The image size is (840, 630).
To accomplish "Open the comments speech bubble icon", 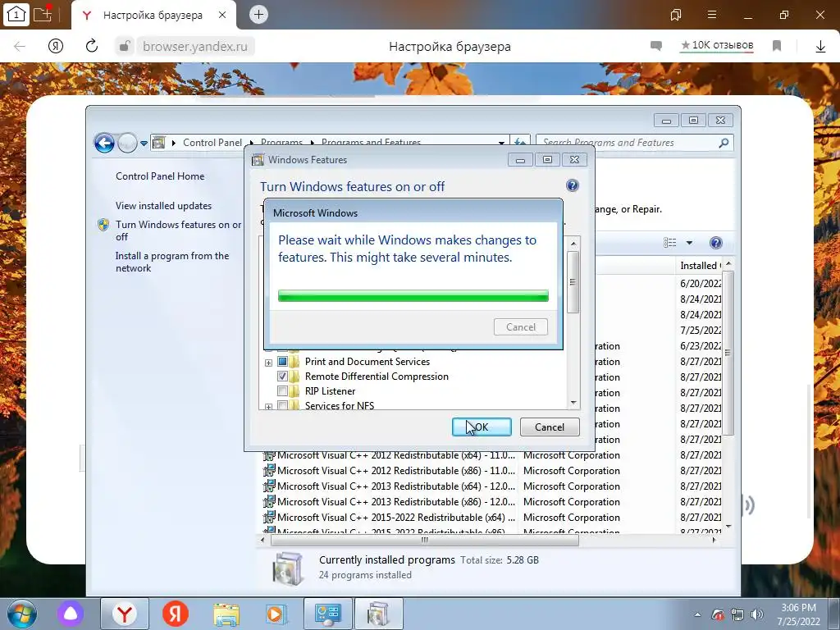I will click(656, 46).
